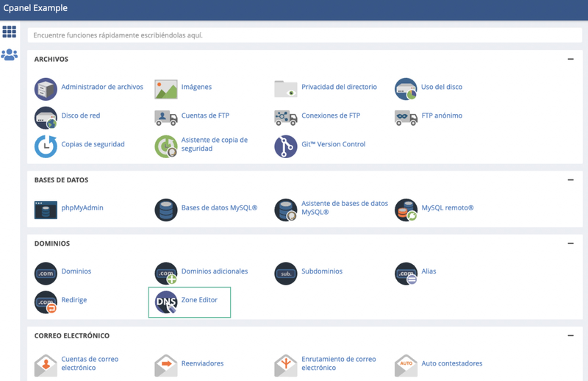The height and width of the screenshot is (381, 588).
Task: Click the Cuentas de FTP truck icon
Action: click(x=166, y=118)
